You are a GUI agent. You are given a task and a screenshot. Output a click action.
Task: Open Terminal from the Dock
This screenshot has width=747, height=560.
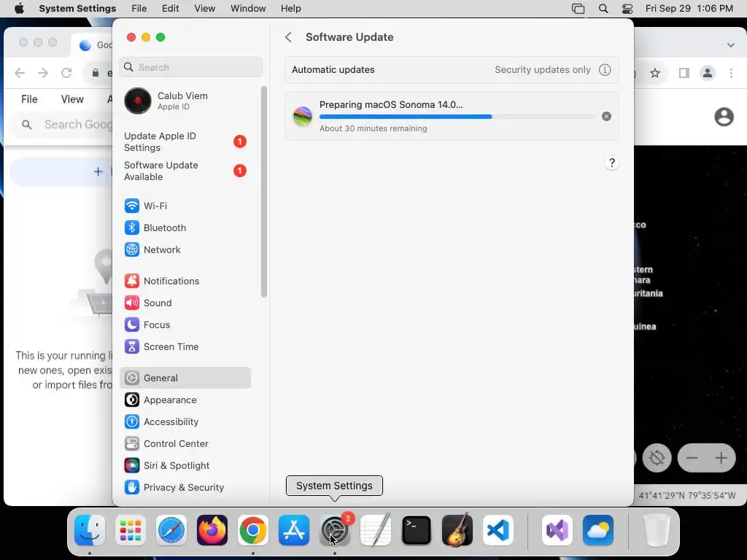tap(417, 530)
